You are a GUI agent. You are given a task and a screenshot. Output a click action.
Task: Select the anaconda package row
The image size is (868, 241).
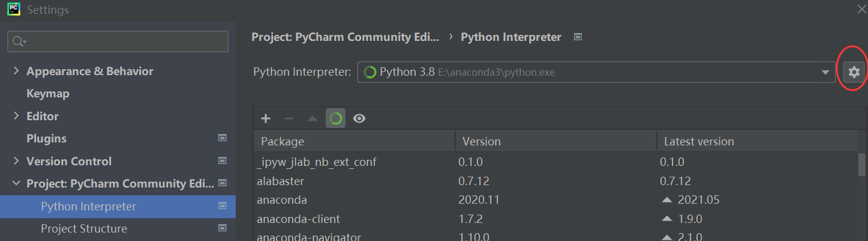(x=555, y=200)
